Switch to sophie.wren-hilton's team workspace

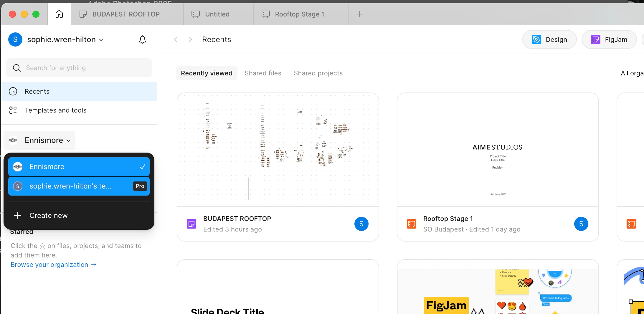coord(79,186)
